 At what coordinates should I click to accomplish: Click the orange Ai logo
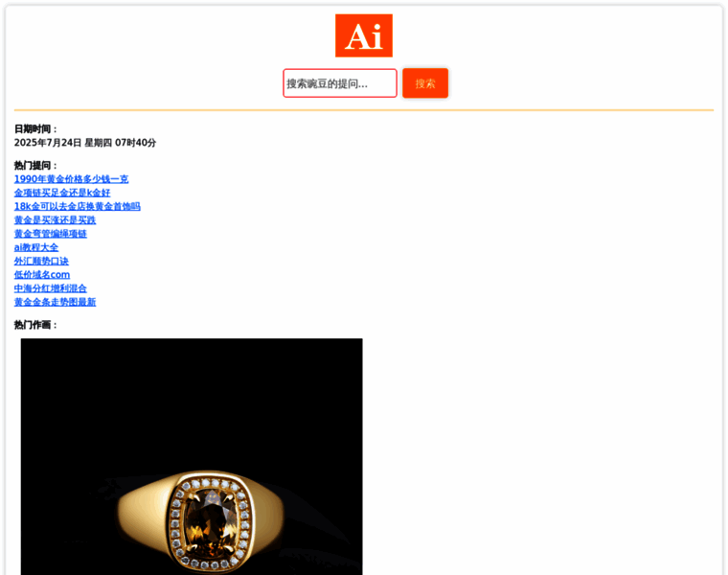coord(364,35)
